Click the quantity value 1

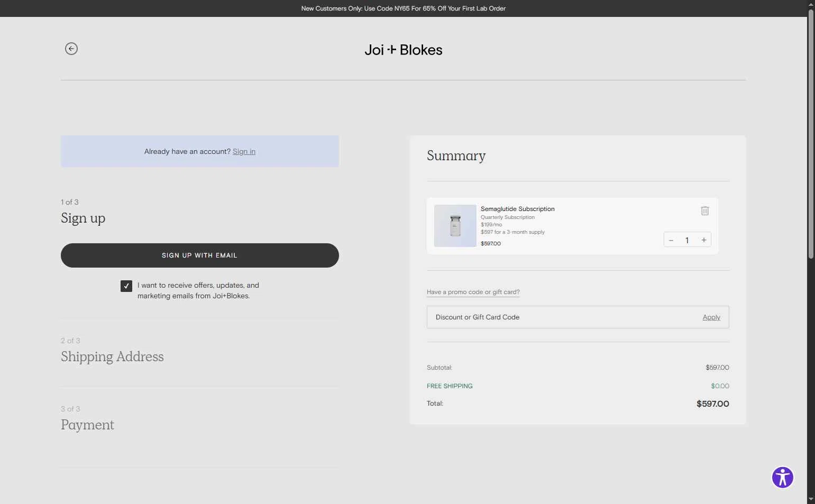pyautogui.click(x=687, y=240)
